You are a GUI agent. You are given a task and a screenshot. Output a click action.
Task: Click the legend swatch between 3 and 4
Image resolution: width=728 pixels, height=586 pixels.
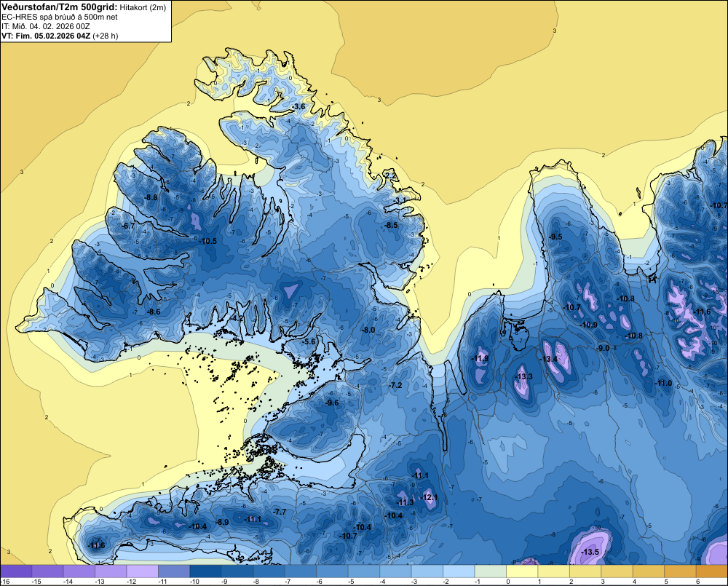coord(617,571)
